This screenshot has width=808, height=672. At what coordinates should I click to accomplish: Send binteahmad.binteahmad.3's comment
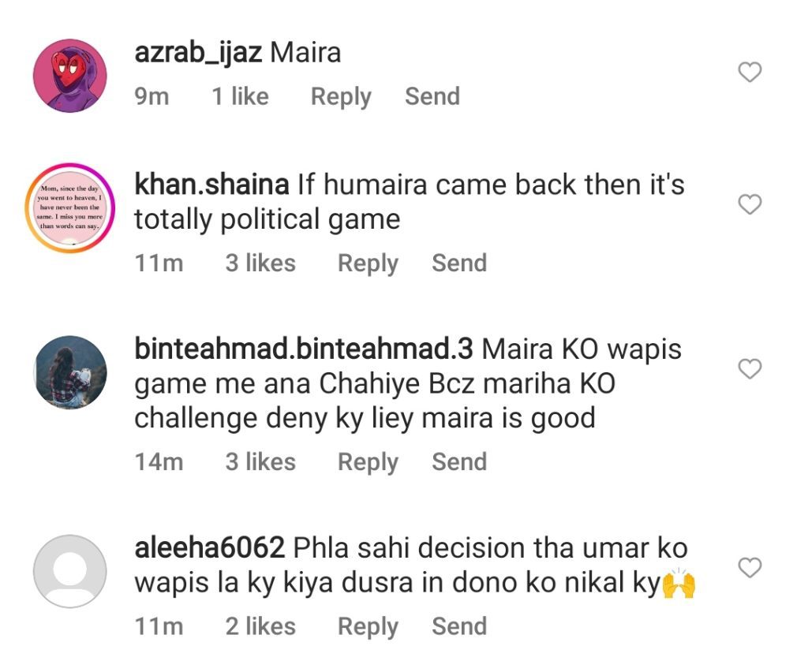click(x=459, y=461)
